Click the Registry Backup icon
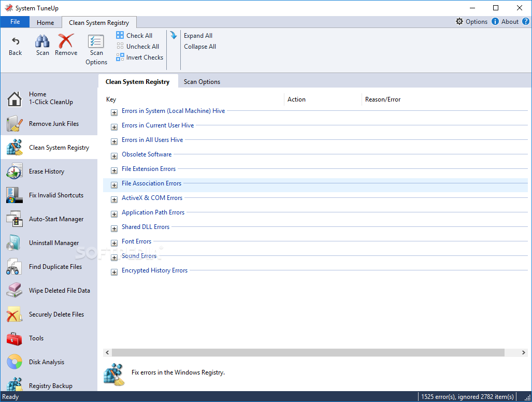The height and width of the screenshot is (402, 532). (15, 384)
